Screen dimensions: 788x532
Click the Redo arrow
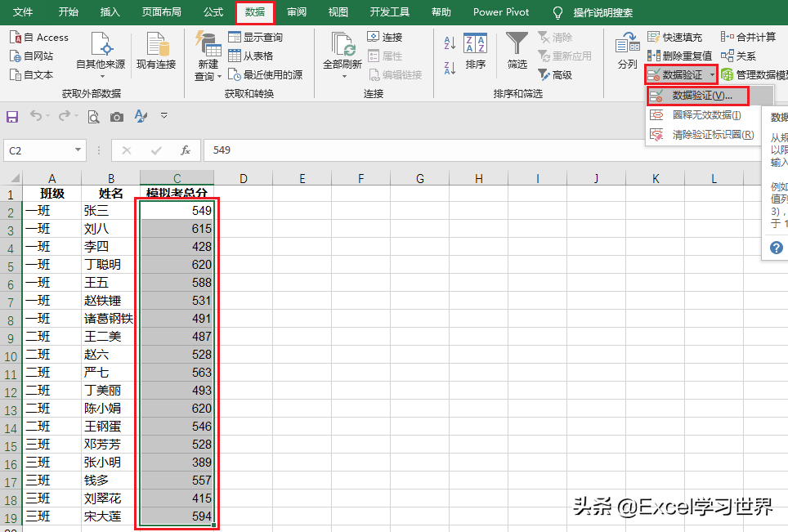tap(65, 116)
